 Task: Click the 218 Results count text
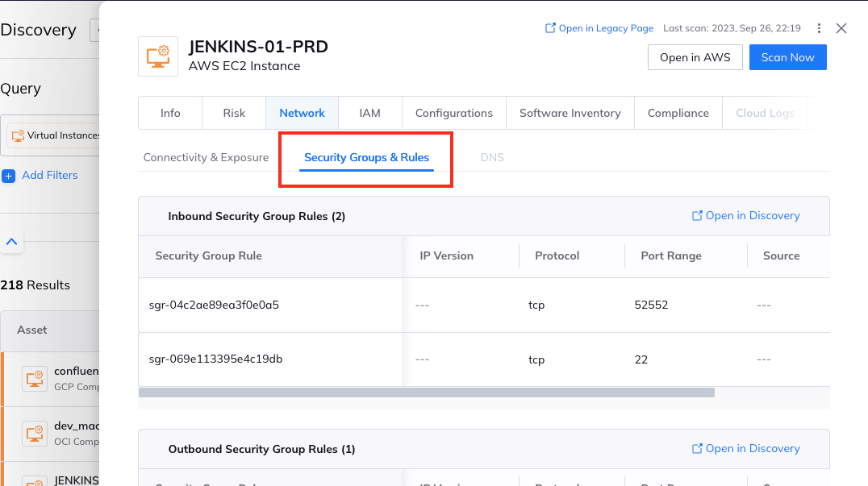click(x=35, y=285)
